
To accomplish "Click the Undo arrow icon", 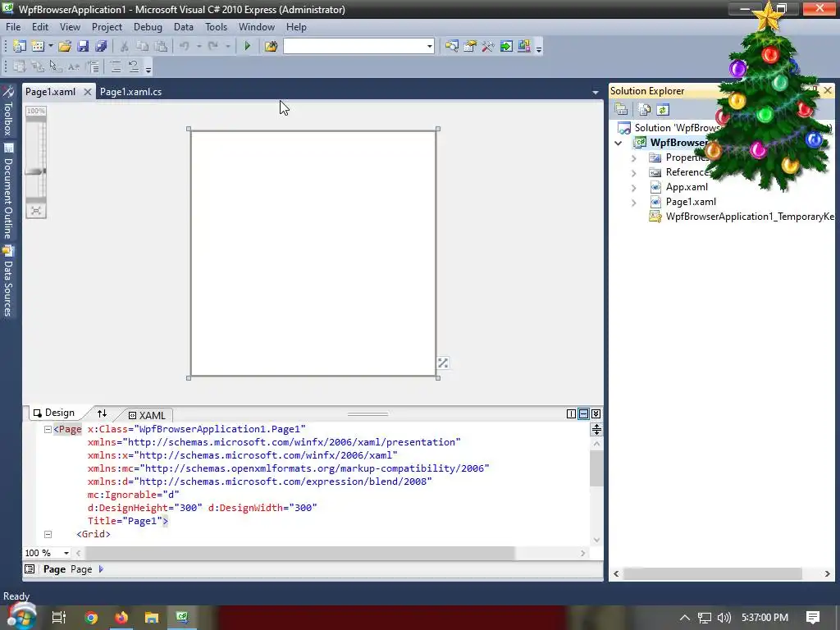I will tap(185, 47).
